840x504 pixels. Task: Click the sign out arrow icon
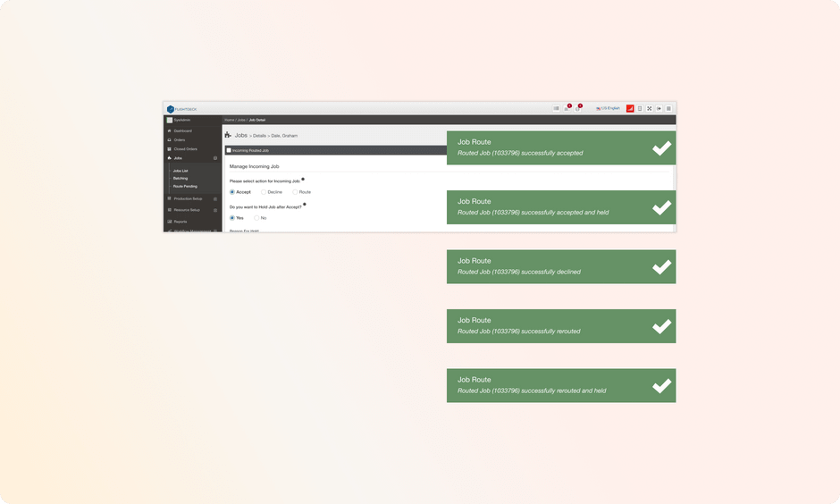point(659,108)
